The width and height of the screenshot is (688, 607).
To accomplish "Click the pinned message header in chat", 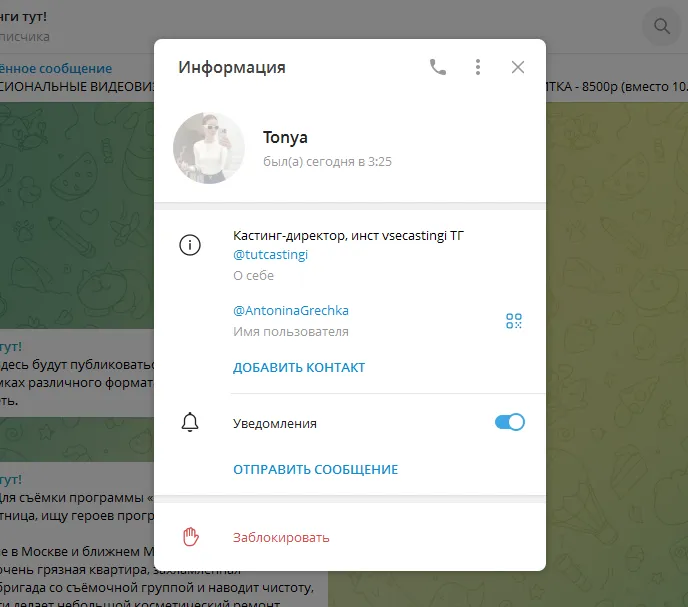I will point(56,68).
